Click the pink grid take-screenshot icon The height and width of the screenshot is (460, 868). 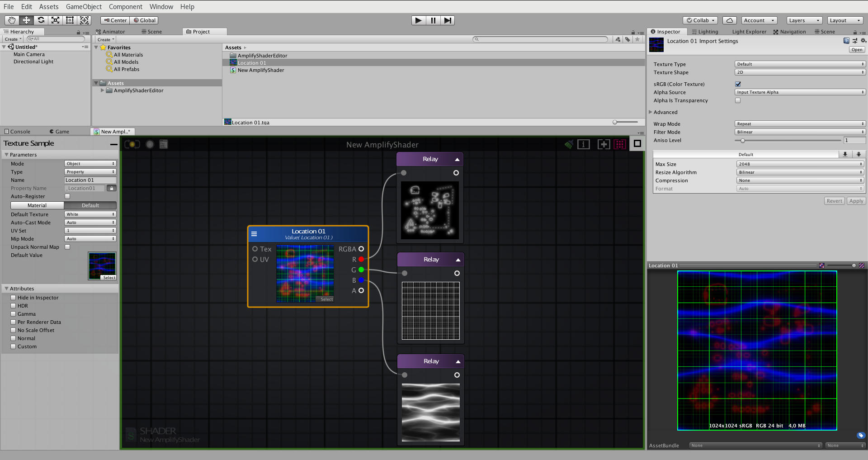[x=620, y=144]
